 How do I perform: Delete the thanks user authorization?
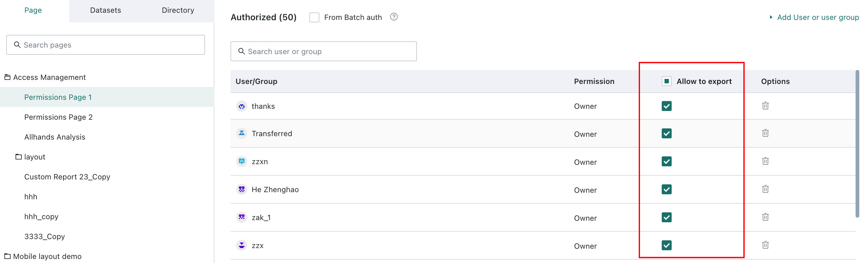[x=765, y=106]
